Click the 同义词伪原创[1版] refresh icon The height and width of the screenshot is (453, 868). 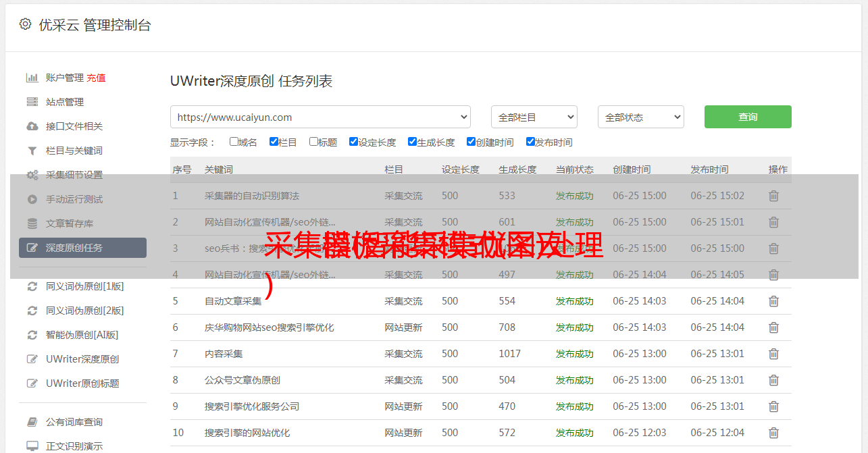coord(32,286)
